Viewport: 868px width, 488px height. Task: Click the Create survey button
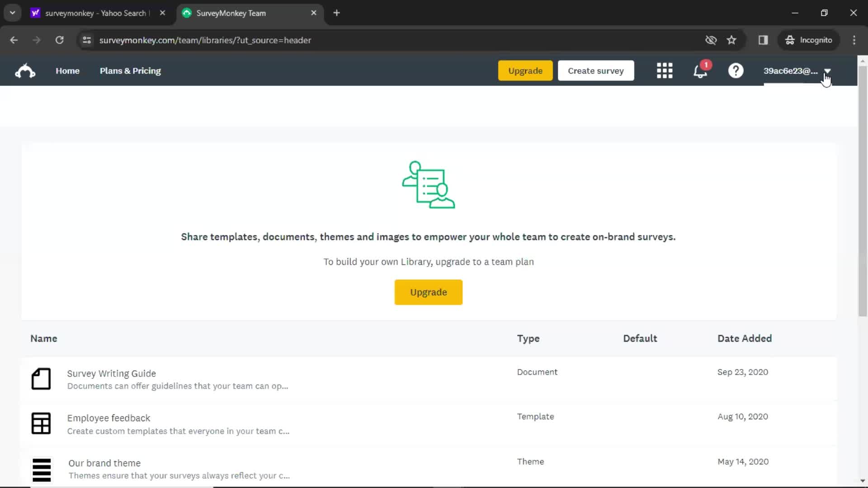tap(596, 71)
